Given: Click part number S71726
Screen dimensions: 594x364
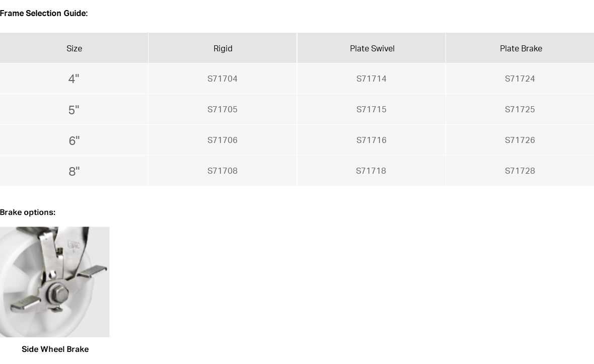Looking at the screenshot, I should tap(519, 140).
